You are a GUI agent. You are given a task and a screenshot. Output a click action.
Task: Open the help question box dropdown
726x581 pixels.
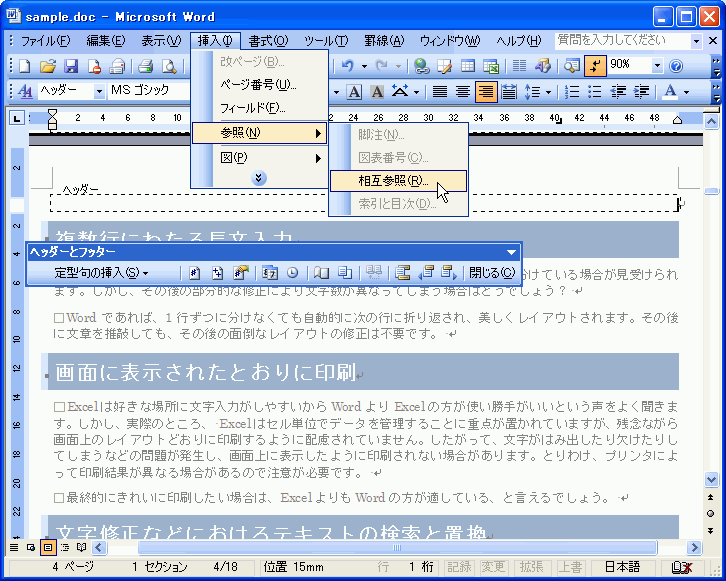(696, 42)
